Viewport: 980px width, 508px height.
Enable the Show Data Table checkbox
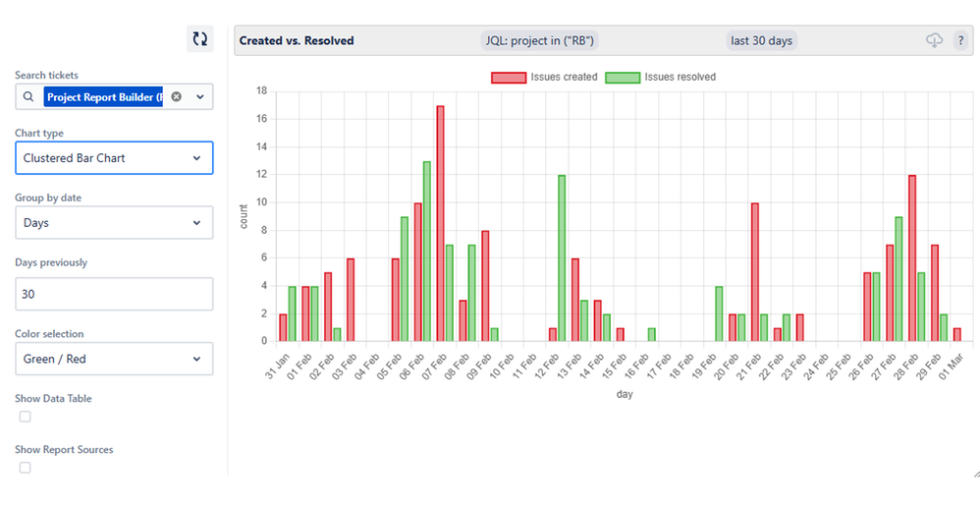(x=25, y=417)
